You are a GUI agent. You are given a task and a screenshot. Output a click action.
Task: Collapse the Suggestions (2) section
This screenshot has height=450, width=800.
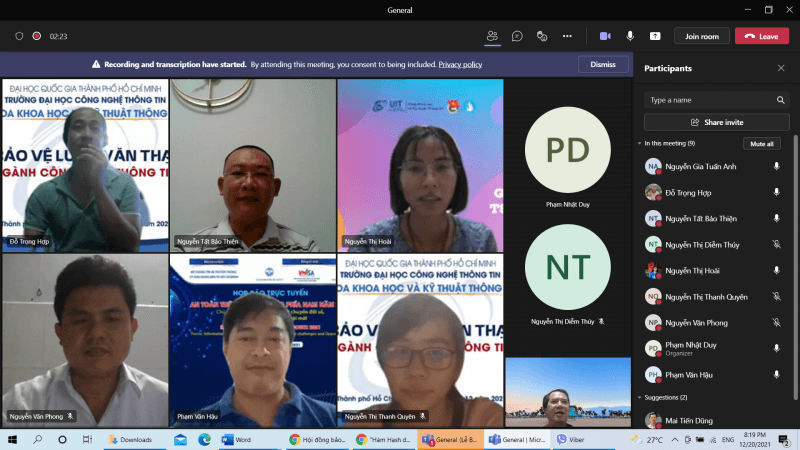(639, 397)
